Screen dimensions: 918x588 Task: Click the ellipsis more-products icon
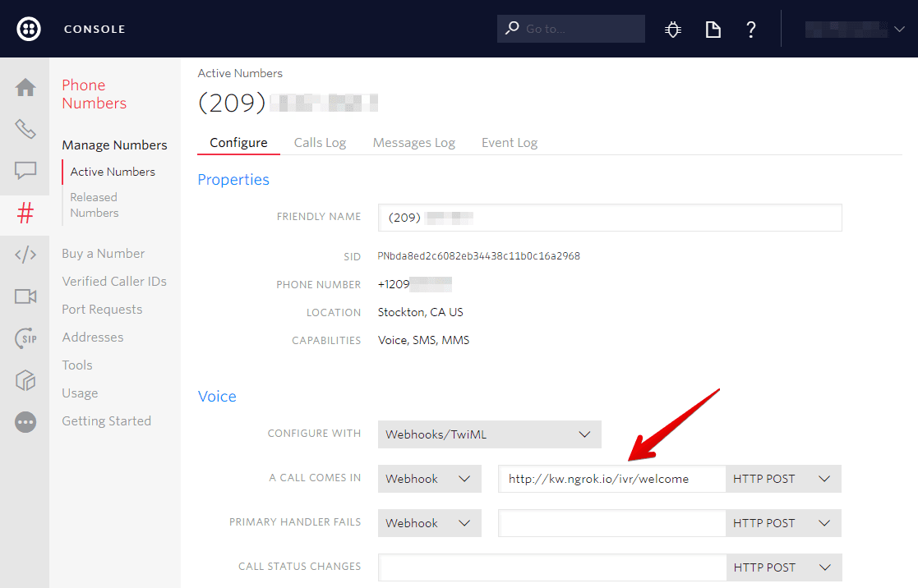click(x=25, y=421)
